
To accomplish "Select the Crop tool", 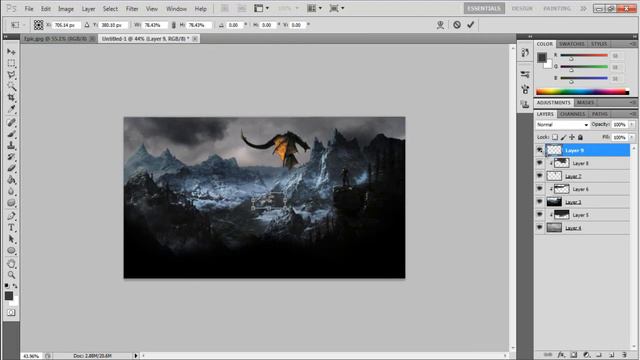I will point(11,98).
